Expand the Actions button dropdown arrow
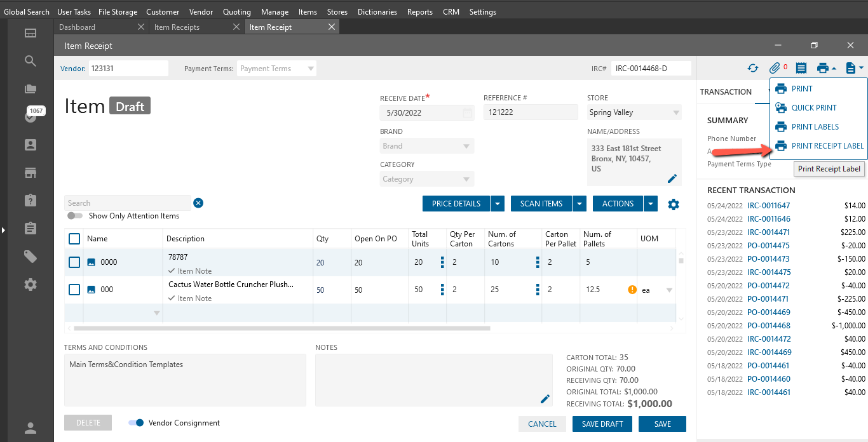Image resolution: width=868 pixels, height=442 pixels. click(650, 204)
